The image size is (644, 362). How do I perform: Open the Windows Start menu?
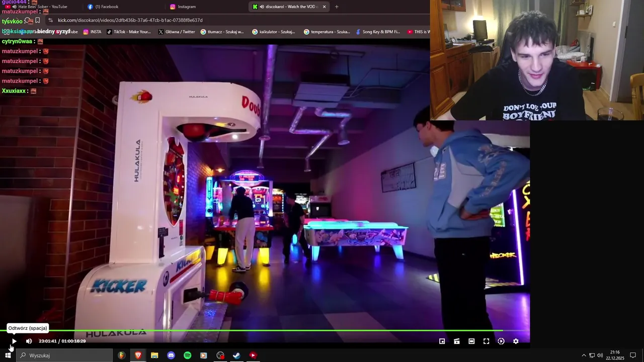8,355
